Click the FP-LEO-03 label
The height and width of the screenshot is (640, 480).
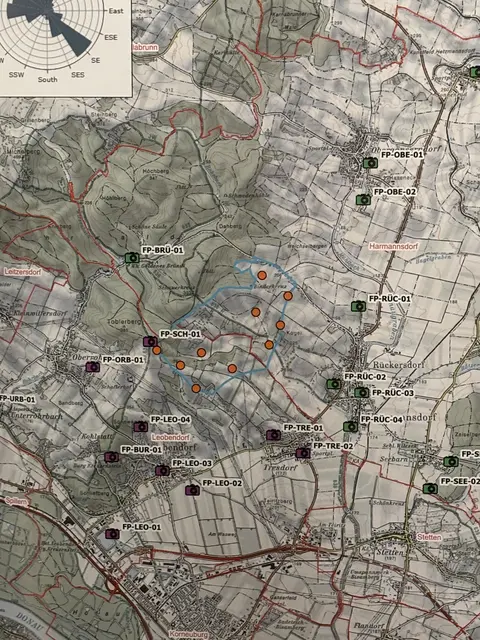[192, 463]
